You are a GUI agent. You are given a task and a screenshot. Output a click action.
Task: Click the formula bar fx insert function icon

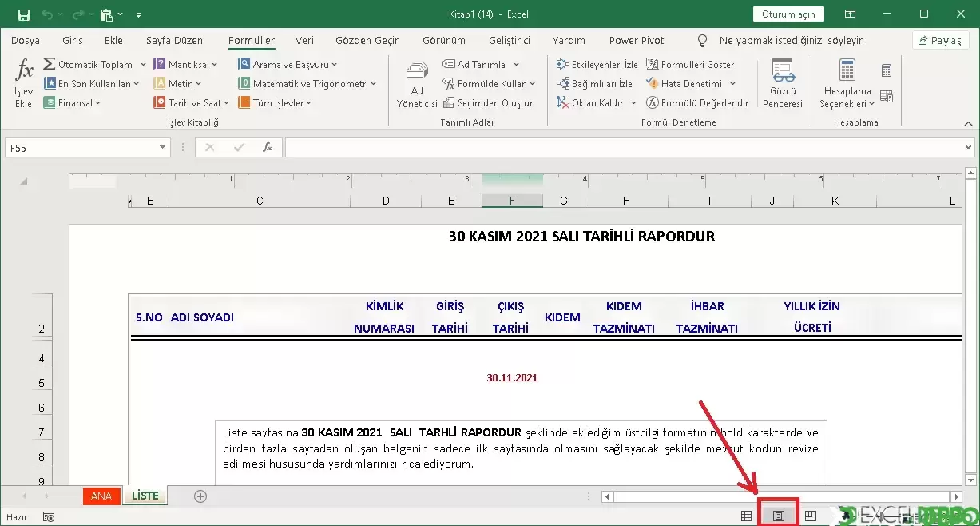(268, 148)
